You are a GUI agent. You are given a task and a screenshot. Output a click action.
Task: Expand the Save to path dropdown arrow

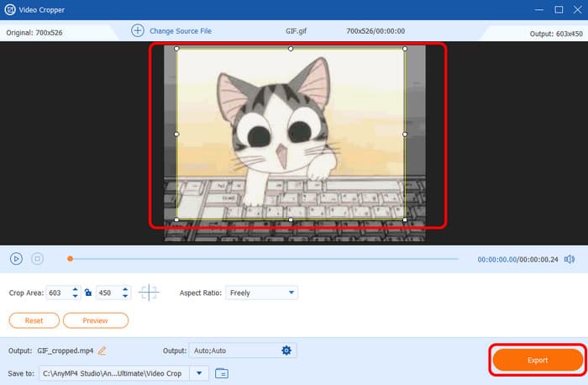tap(199, 373)
